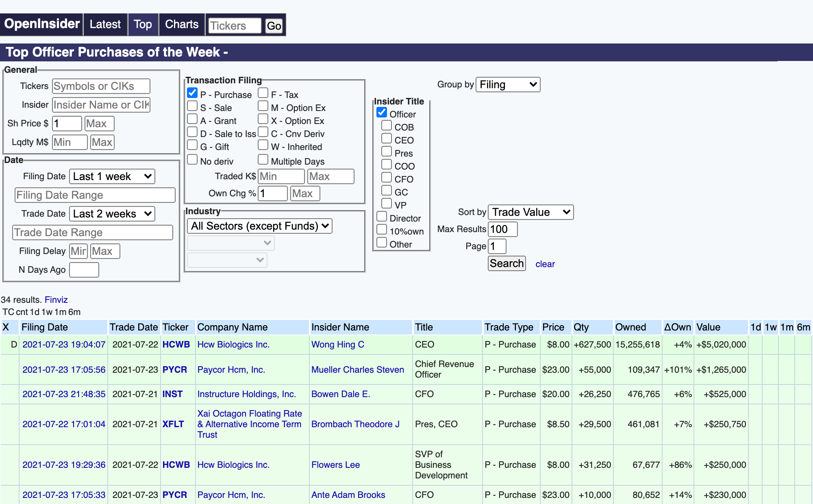The width and height of the screenshot is (813, 504).
Task: Click the PYCR ticker link
Action: point(174,369)
